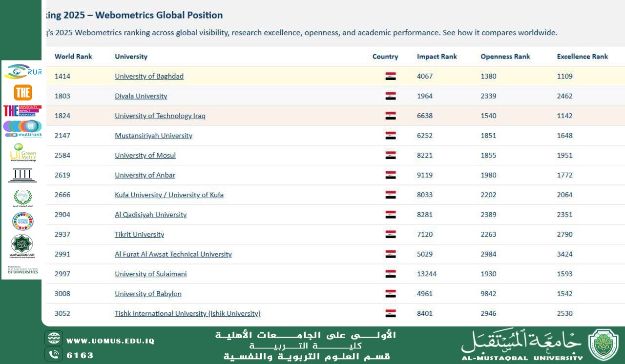Viewport: 625px width, 364px height.
Task: Click the flag in Mustansiriyah University row
Action: 391,136
